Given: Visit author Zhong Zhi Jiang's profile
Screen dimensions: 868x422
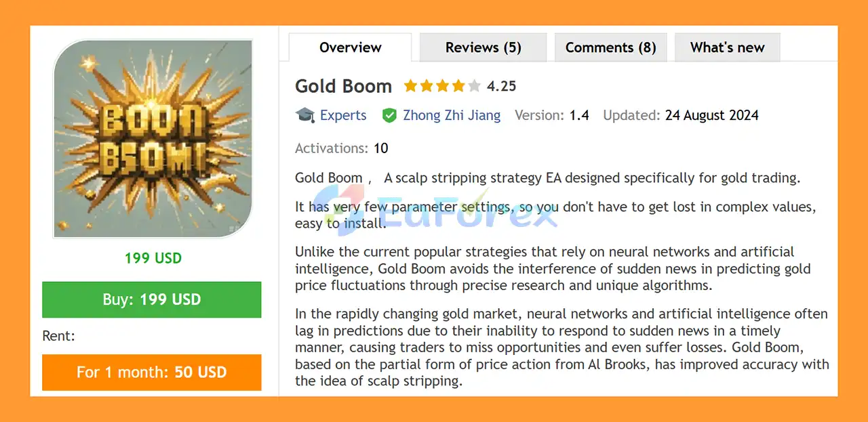Looking at the screenshot, I should (452, 115).
